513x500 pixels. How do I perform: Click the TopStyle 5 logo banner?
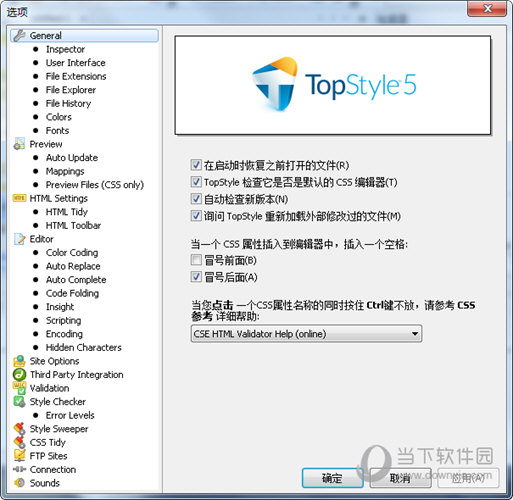(333, 85)
